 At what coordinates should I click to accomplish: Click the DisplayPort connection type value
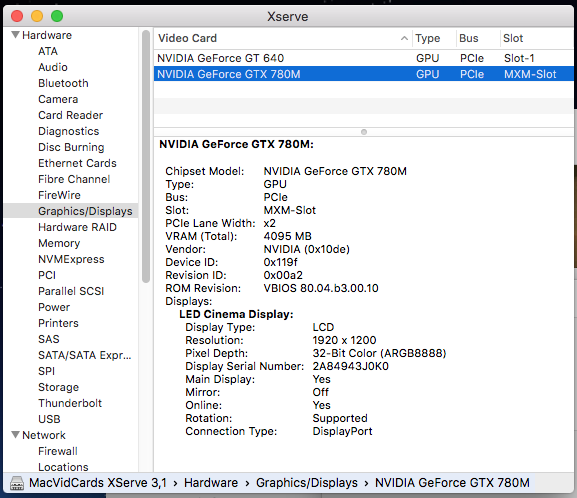click(x=342, y=431)
